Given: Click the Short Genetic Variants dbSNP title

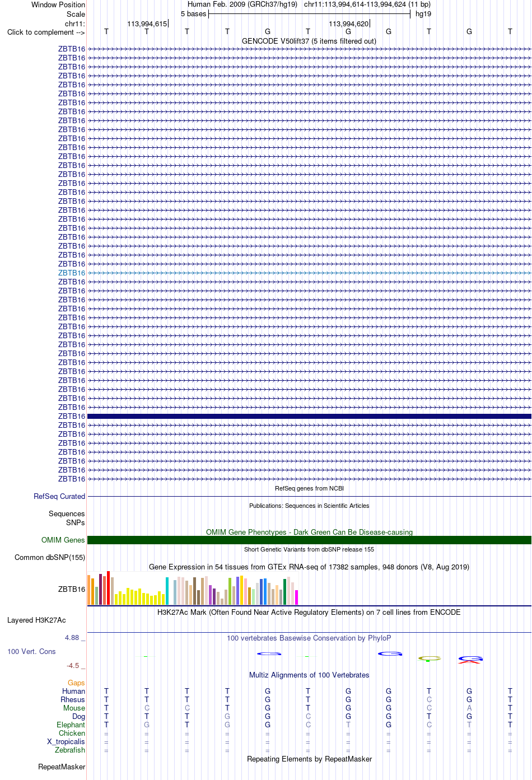Looking at the screenshot, I should (x=309, y=549).
